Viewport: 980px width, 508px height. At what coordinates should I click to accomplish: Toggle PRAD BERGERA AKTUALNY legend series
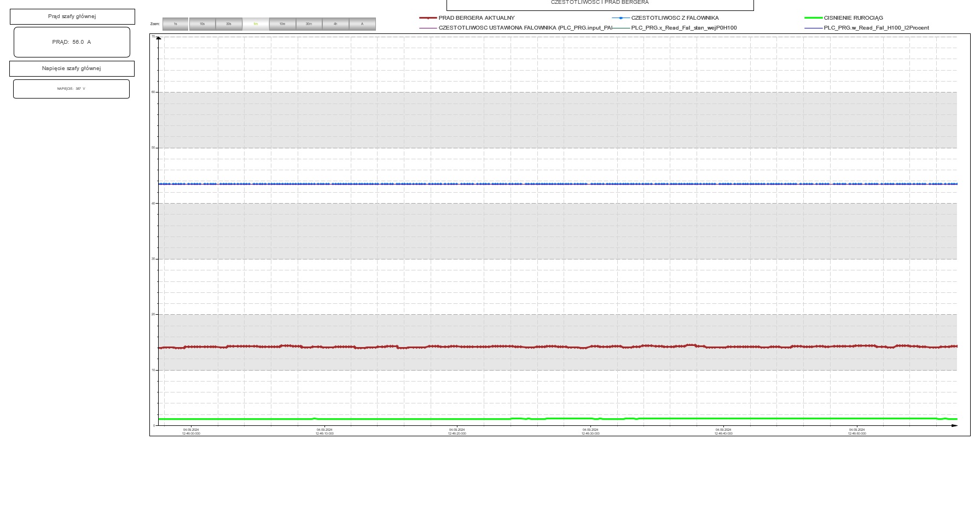pos(476,18)
